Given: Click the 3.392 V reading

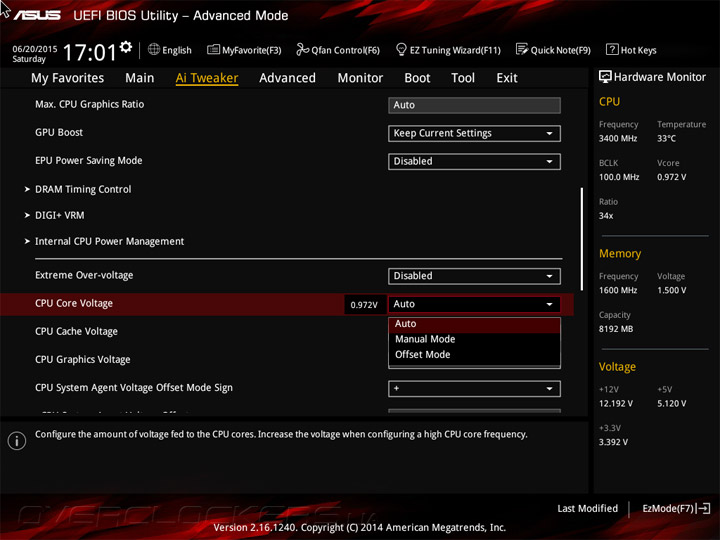Looking at the screenshot, I should tap(613, 442).
